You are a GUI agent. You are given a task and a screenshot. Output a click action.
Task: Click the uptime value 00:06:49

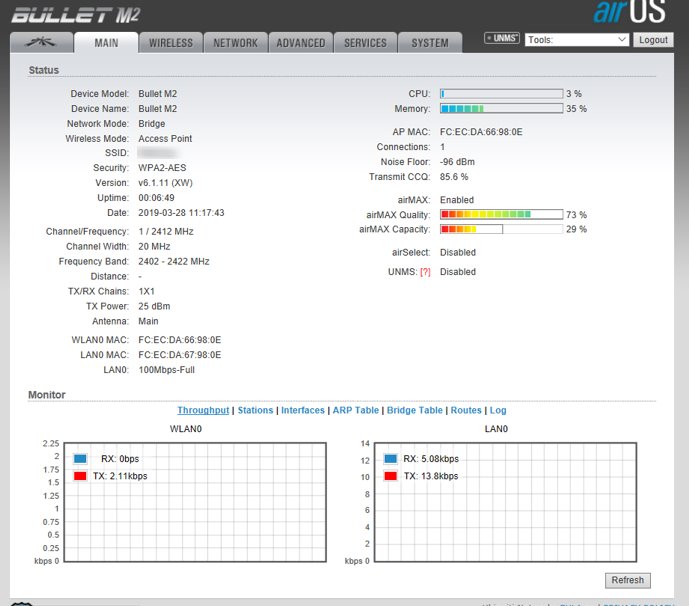coord(156,198)
